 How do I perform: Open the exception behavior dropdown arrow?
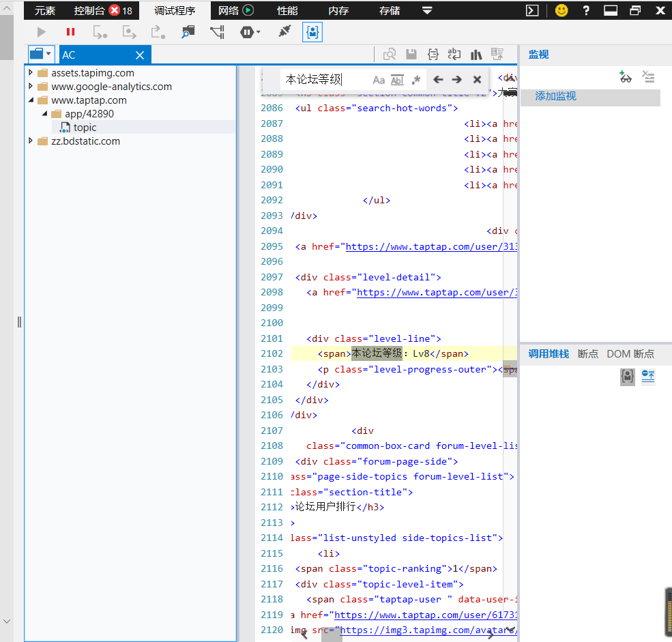point(258,32)
